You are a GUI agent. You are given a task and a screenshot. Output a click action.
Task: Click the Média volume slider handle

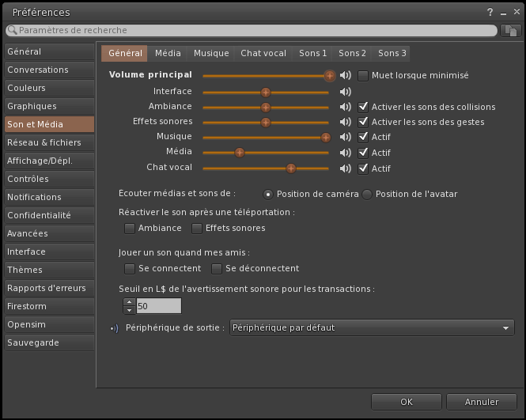click(x=239, y=153)
